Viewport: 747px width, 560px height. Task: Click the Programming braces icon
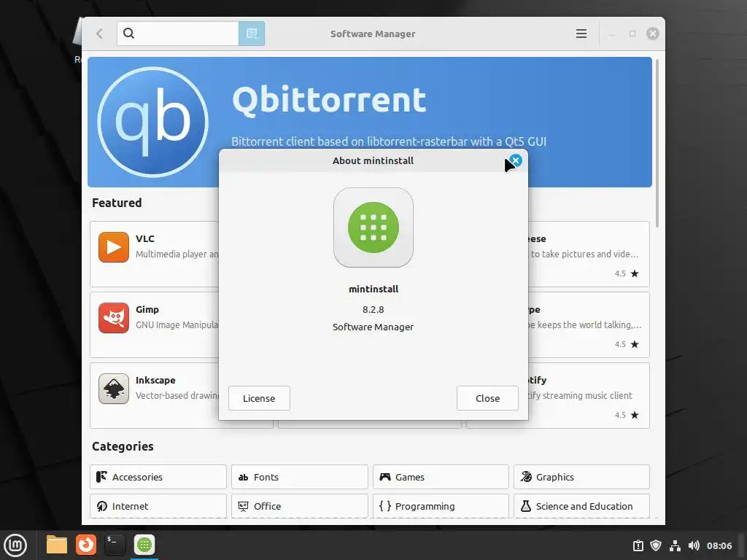point(385,506)
